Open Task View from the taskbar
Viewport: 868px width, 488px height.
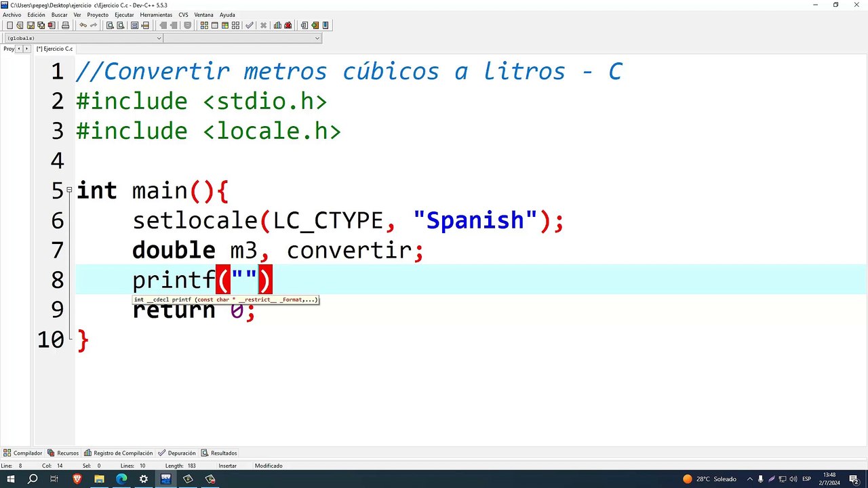[55, 479]
